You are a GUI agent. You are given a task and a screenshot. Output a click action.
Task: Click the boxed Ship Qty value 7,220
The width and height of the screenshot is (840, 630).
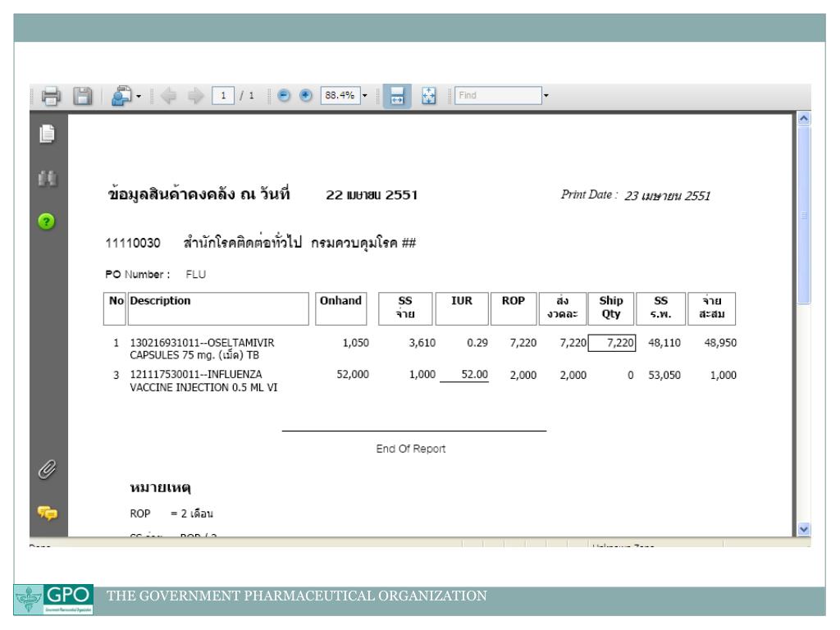(x=612, y=343)
